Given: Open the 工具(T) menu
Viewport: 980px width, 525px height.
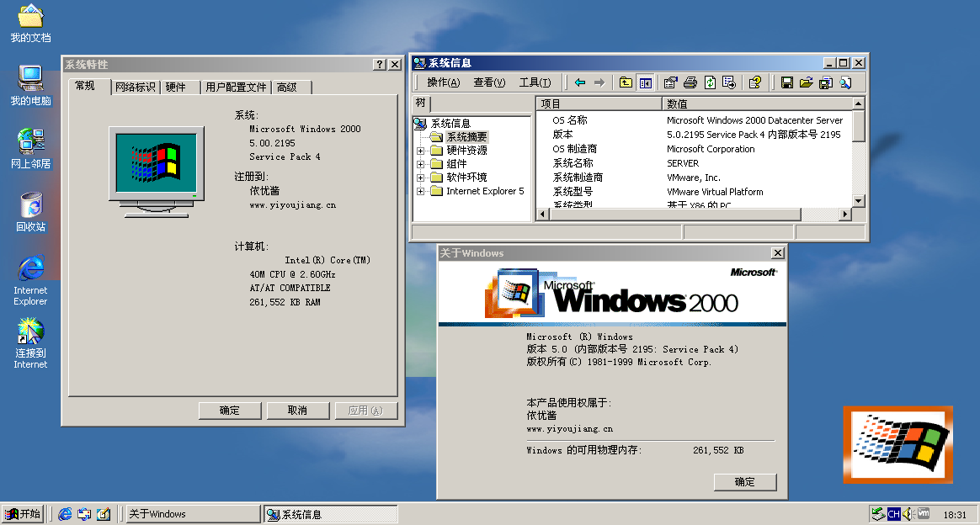Looking at the screenshot, I should [535, 82].
